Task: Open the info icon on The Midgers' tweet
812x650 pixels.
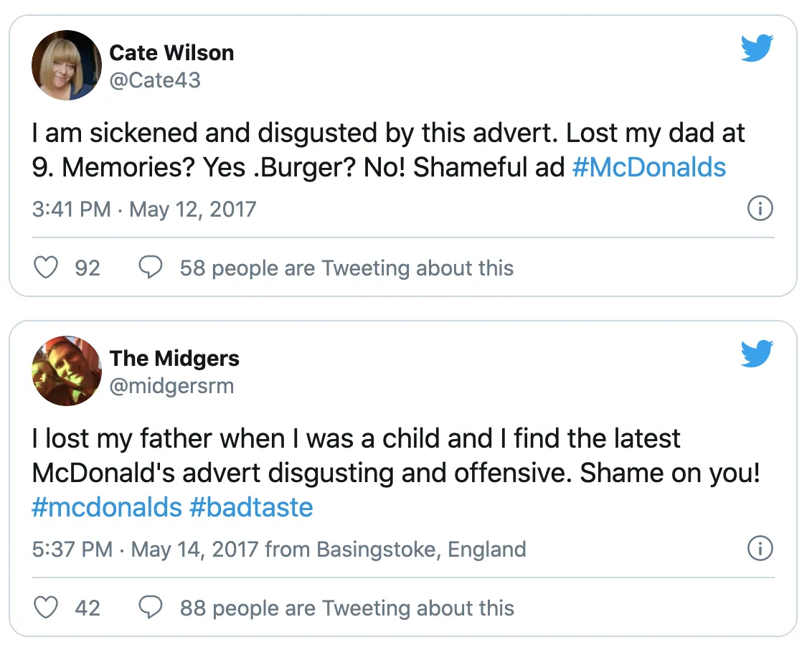Action: point(760,548)
